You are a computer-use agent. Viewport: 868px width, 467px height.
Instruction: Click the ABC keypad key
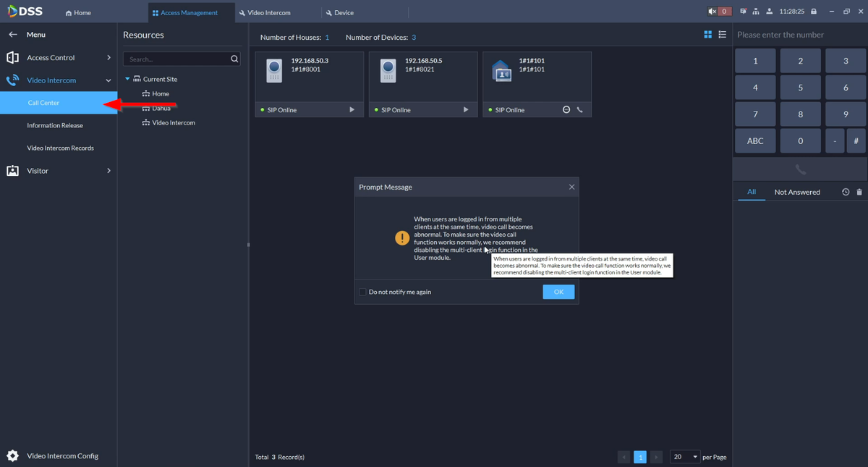point(755,141)
